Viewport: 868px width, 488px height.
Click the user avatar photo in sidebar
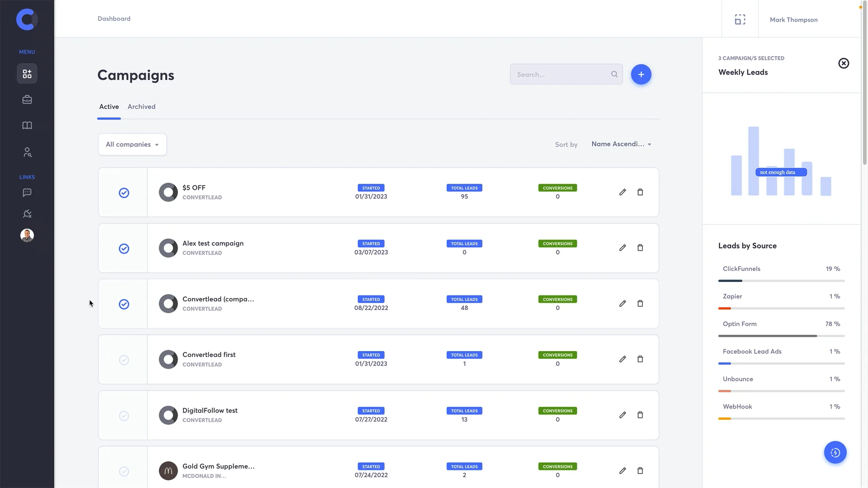pos(27,235)
